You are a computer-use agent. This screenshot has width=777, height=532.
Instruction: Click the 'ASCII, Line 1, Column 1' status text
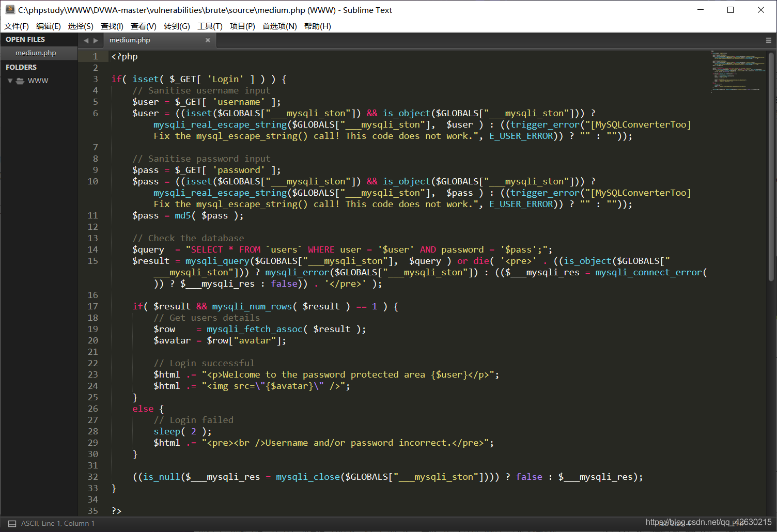tap(58, 523)
